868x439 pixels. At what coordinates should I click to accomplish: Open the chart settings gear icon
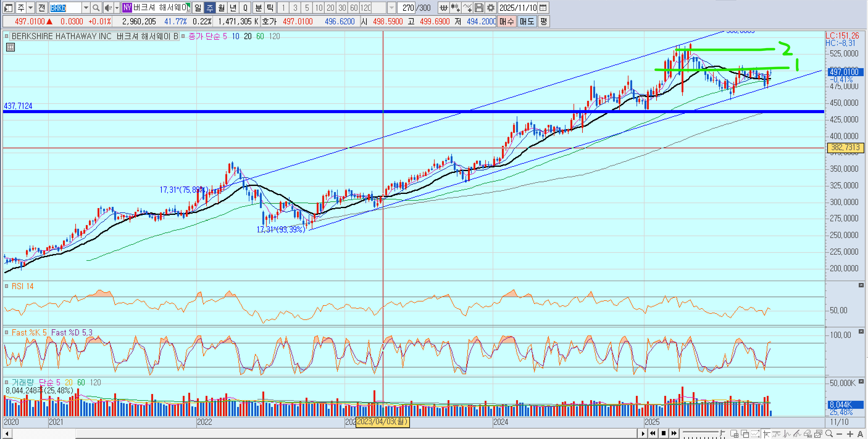click(490, 7)
